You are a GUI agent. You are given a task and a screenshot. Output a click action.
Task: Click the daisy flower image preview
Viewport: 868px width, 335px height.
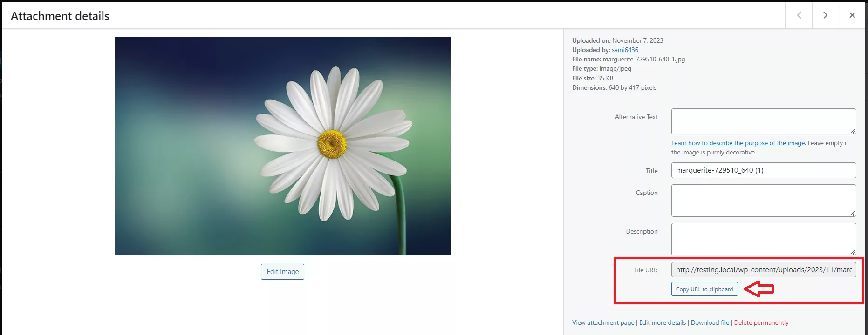click(283, 146)
